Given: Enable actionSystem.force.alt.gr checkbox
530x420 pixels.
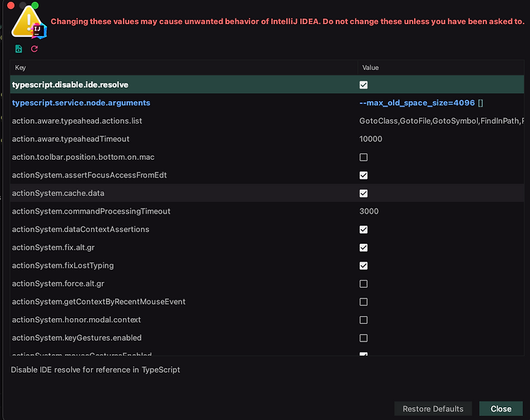Looking at the screenshot, I should [363, 284].
